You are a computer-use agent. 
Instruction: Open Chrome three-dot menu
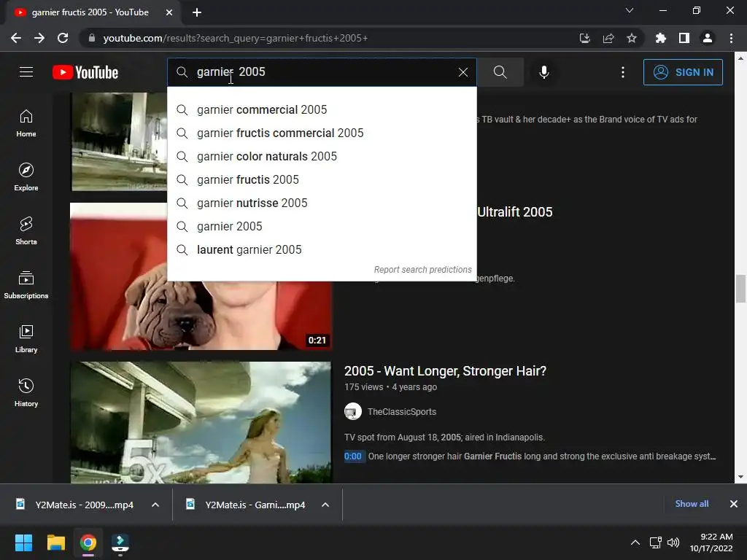[x=731, y=38]
